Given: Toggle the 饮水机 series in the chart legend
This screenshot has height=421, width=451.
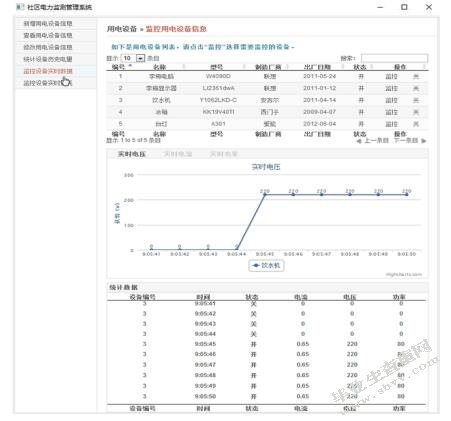Looking at the screenshot, I should click(266, 266).
